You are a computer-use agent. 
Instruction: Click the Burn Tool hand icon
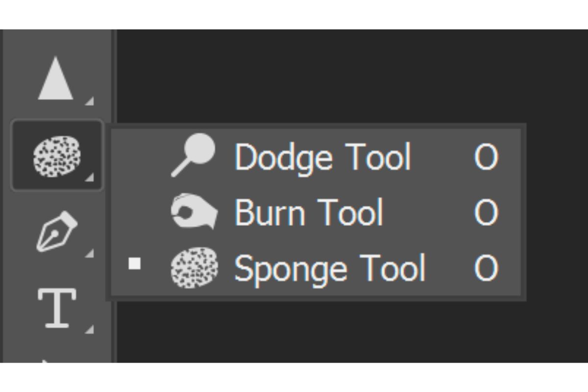pos(194,212)
